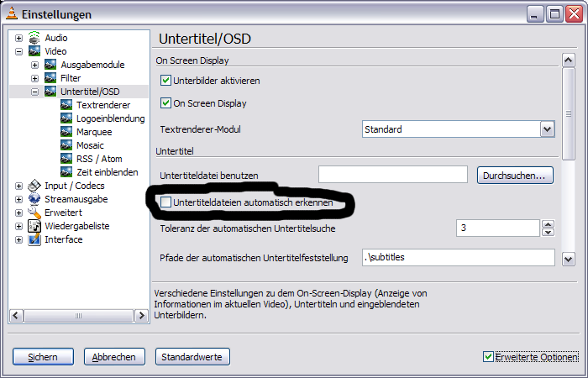Viewport: 588px width, 378px height.
Task: Expand the Streamausgabe node
Action: [18, 200]
